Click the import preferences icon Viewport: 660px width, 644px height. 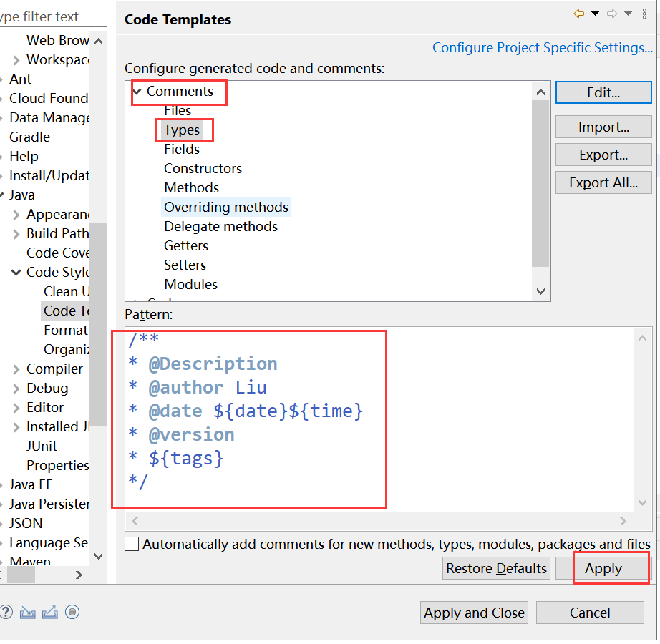coord(28,613)
